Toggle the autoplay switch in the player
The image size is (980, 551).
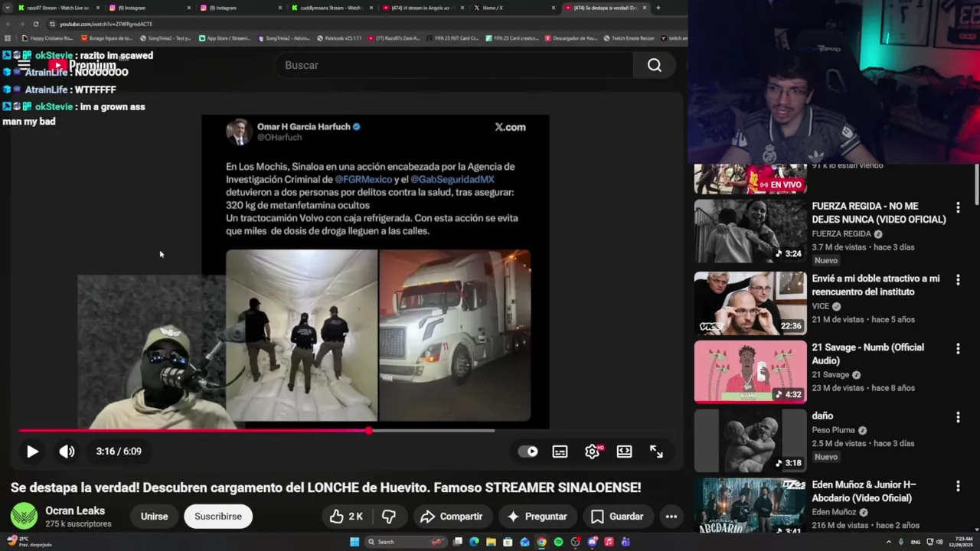(x=528, y=452)
